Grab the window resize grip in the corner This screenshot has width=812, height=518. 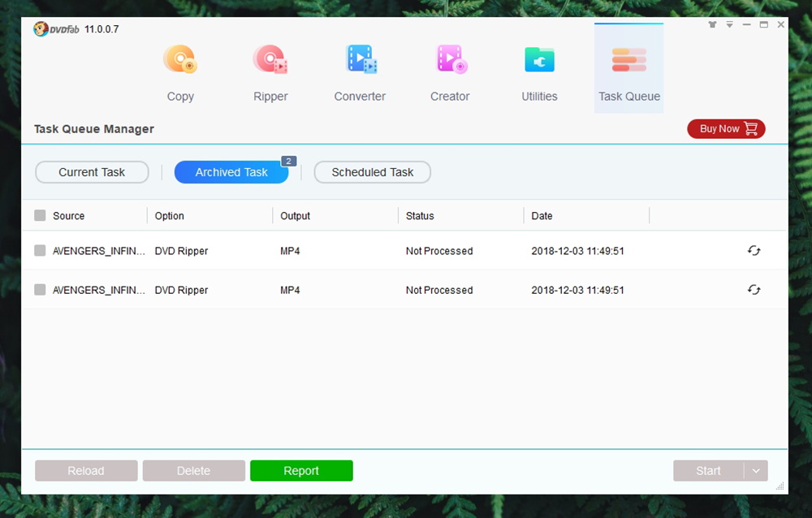coord(780,486)
